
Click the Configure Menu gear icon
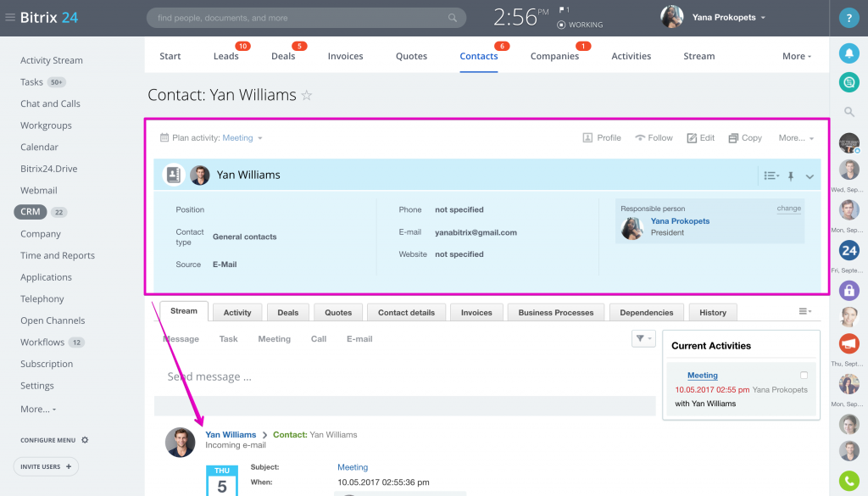point(85,440)
